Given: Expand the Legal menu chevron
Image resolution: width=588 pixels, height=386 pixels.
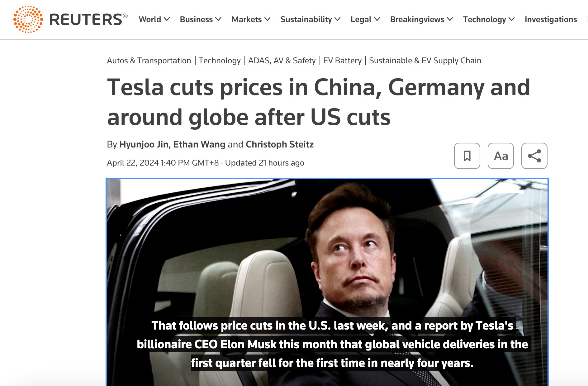Looking at the screenshot, I should (377, 19).
